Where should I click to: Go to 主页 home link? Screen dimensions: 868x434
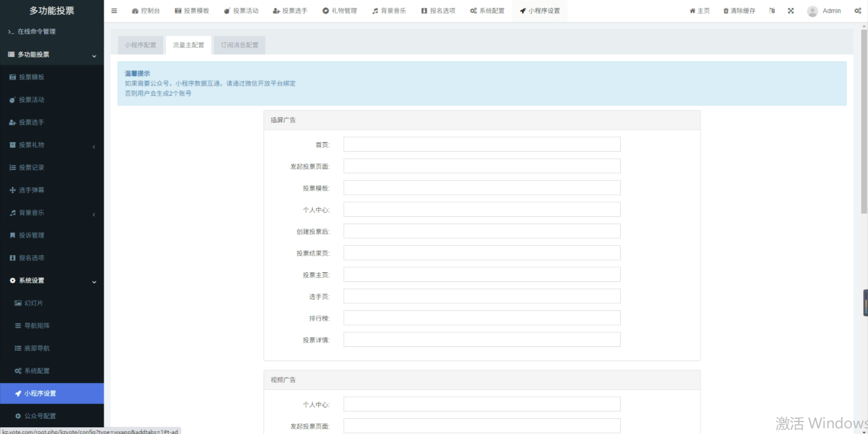699,11
